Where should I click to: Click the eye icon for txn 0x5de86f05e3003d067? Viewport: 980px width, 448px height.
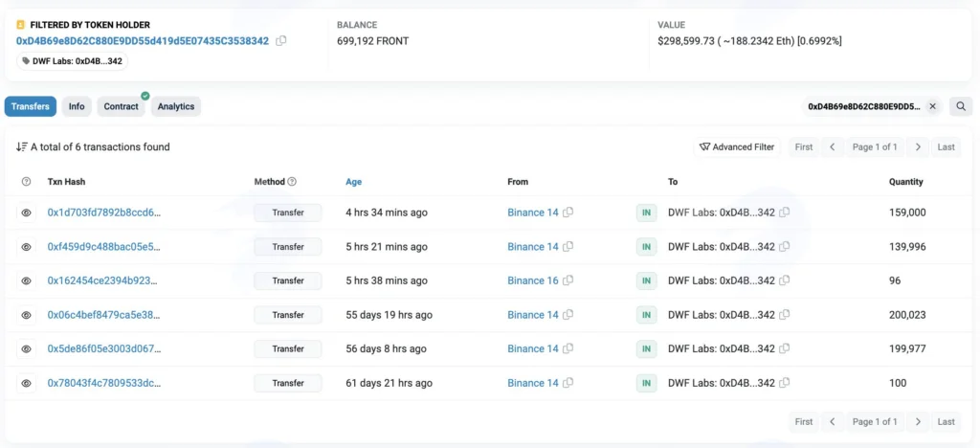point(26,348)
